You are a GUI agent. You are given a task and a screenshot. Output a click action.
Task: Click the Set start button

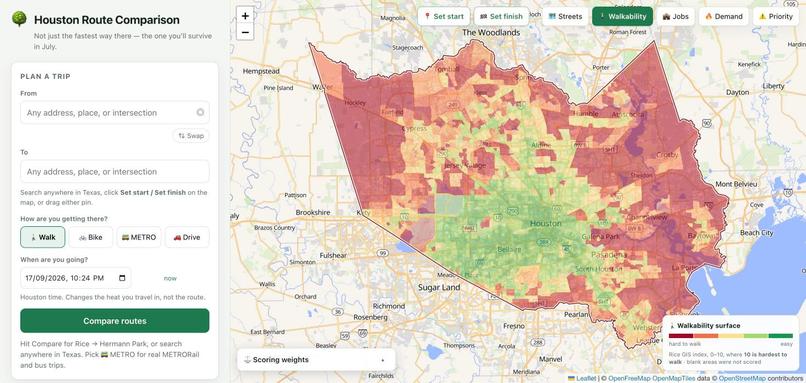[443, 16]
